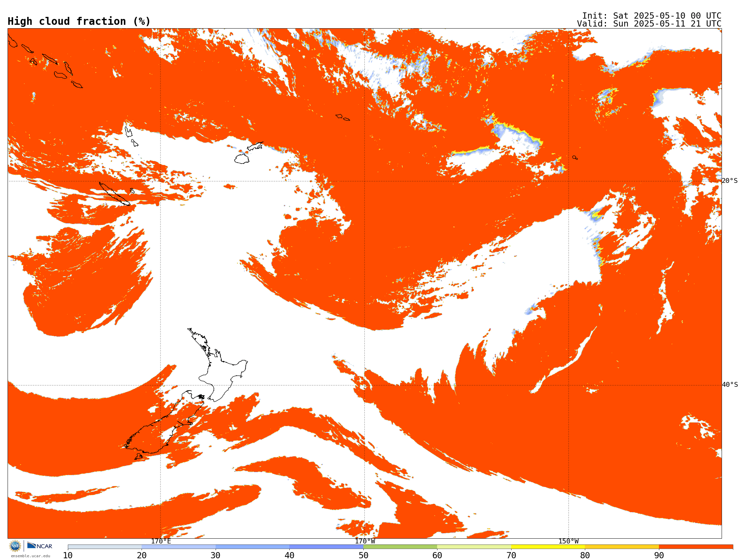744x560 pixels.
Task: Click the 40°S latitude label
Action: point(730,385)
